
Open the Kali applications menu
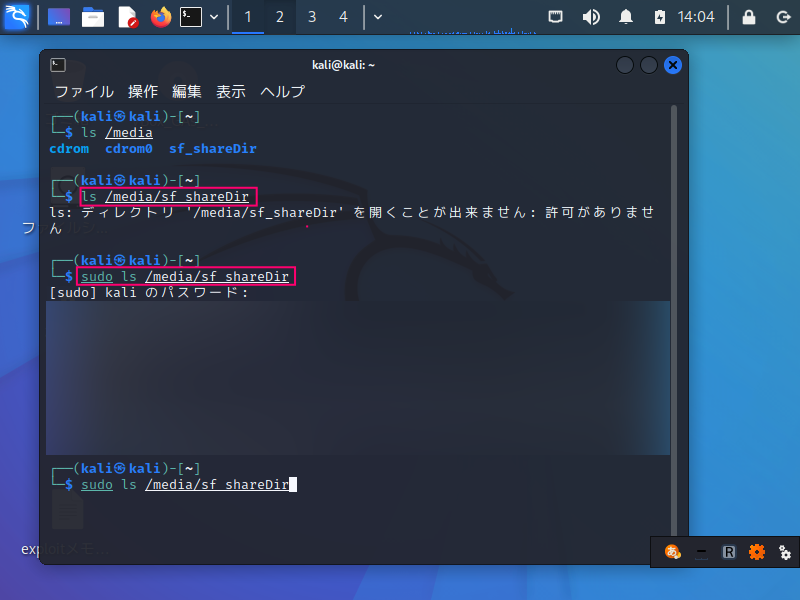pyautogui.click(x=17, y=17)
